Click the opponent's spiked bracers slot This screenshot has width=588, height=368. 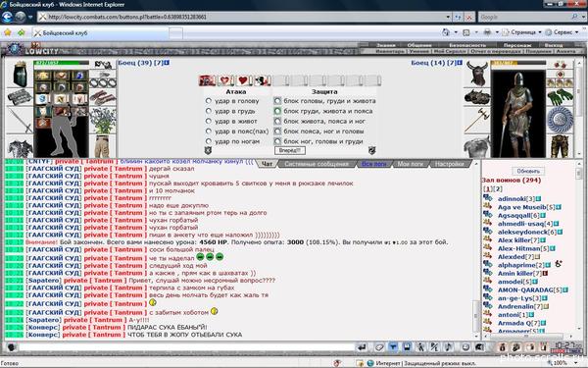click(477, 97)
